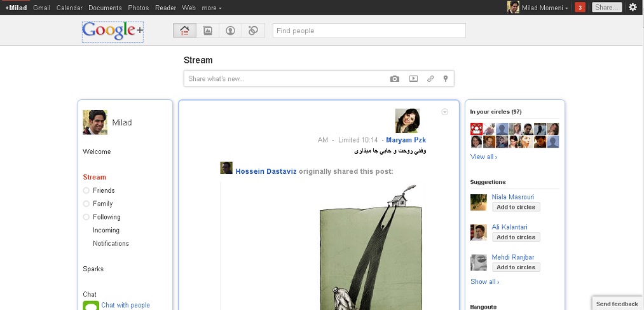
Task: Open Niala Masrouri's suggestion avatar
Action: pyautogui.click(x=479, y=202)
